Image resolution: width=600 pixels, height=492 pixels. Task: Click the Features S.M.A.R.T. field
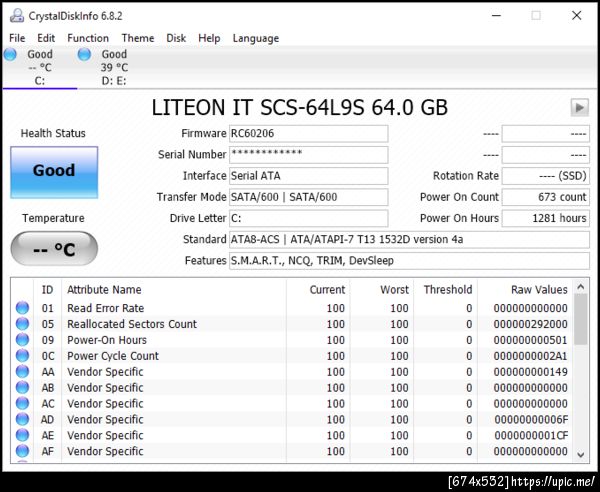point(409,261)
